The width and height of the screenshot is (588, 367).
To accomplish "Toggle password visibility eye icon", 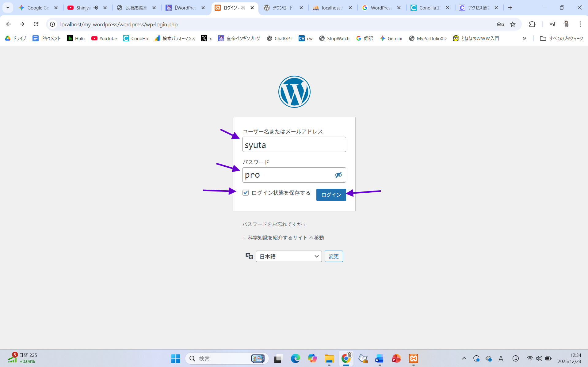I will tap(338, 175).
